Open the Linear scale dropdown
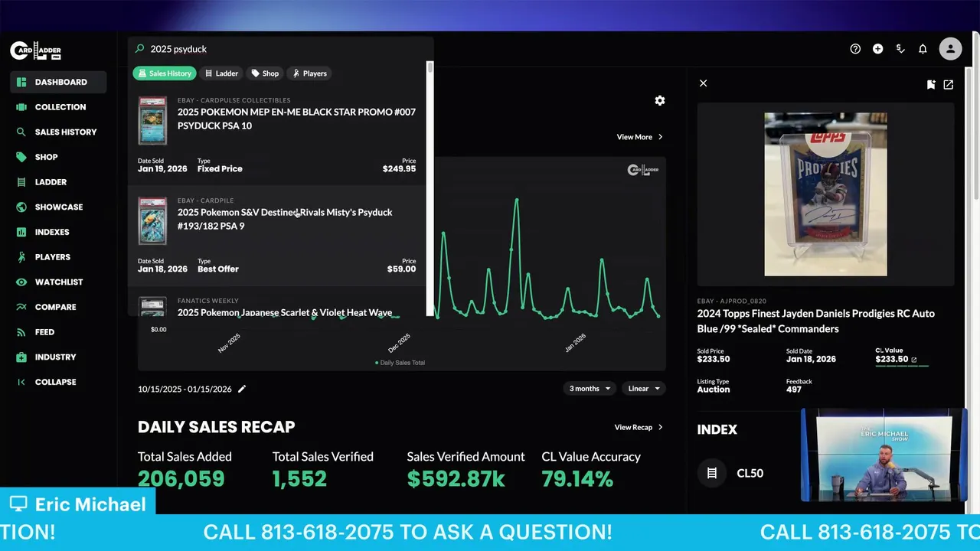Screen dimensions: 980x551 [643, 389]
